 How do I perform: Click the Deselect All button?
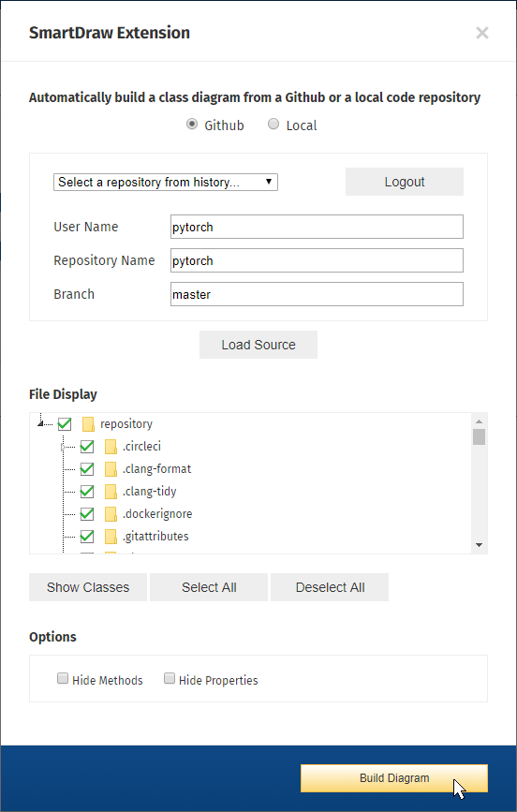(x=330, y=587)
